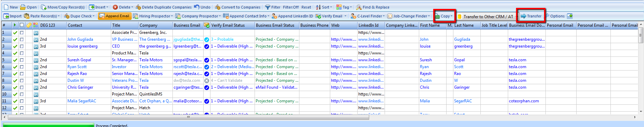Open a file using the Open button
The width and height of the screenshot is (644, 127).
point(28,7)
